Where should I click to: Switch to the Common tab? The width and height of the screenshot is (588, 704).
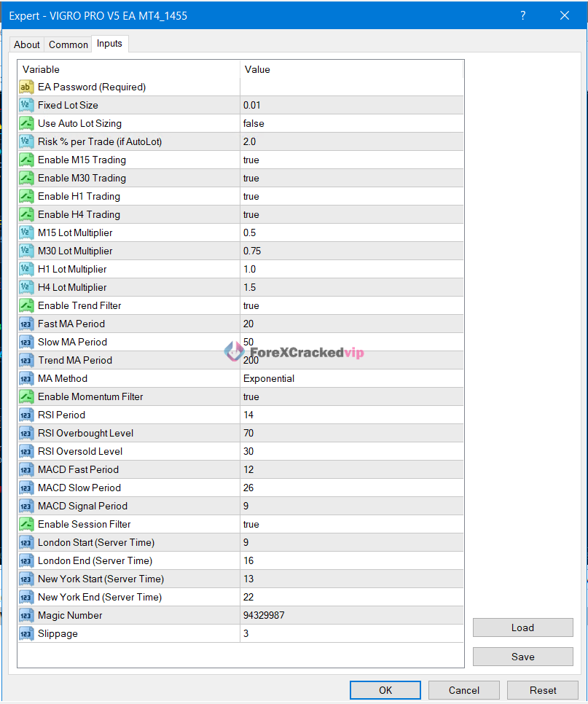(x=68, y=44)
